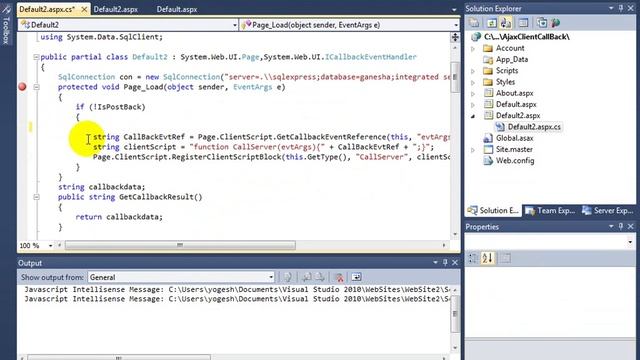
Task: Expand the Account folder node
Action: (473, 49)
